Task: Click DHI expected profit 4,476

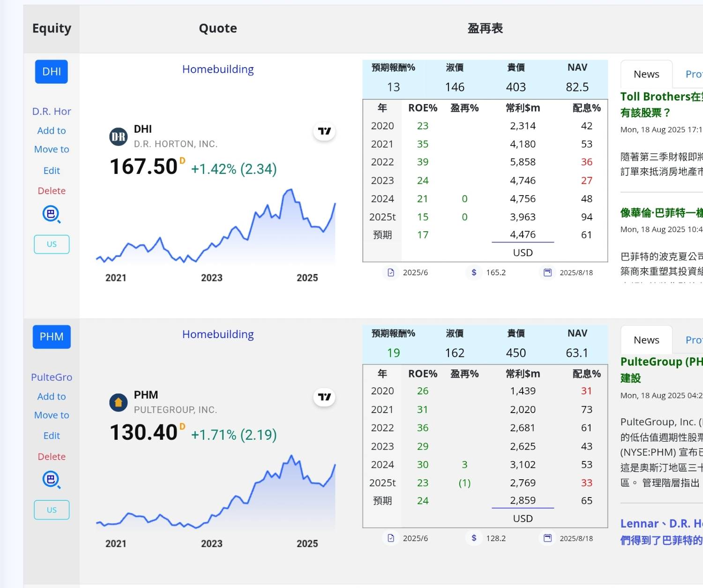Action: point(523,234)
